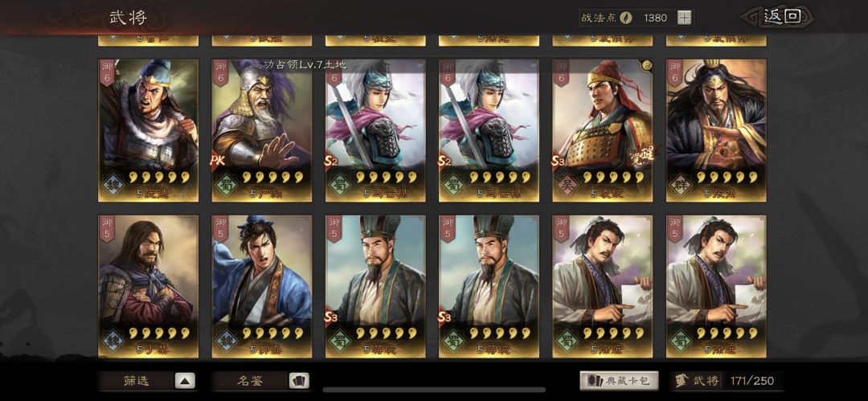Viewport: 868px width, 401px height.
Task: Tap the 吴 faction emblem on 凌统's card
Action: [x=567, y=185]
